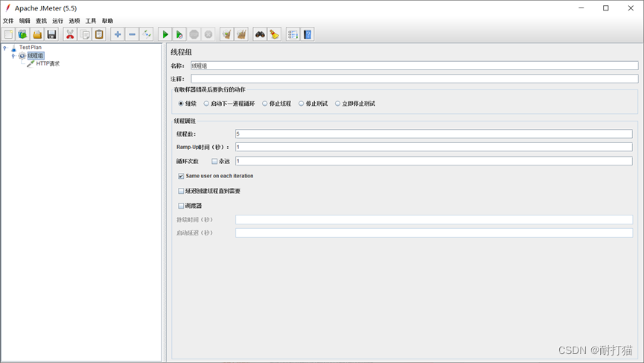Open the 选项 menu
The width and height of the screenshot is (644, 363).
point(74,21)
